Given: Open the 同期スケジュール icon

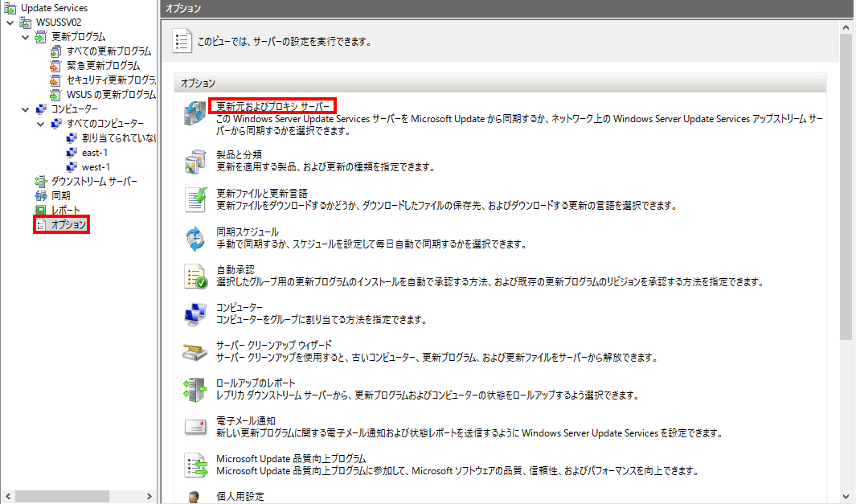Looking at the screenshot, I should coord(195,238).
